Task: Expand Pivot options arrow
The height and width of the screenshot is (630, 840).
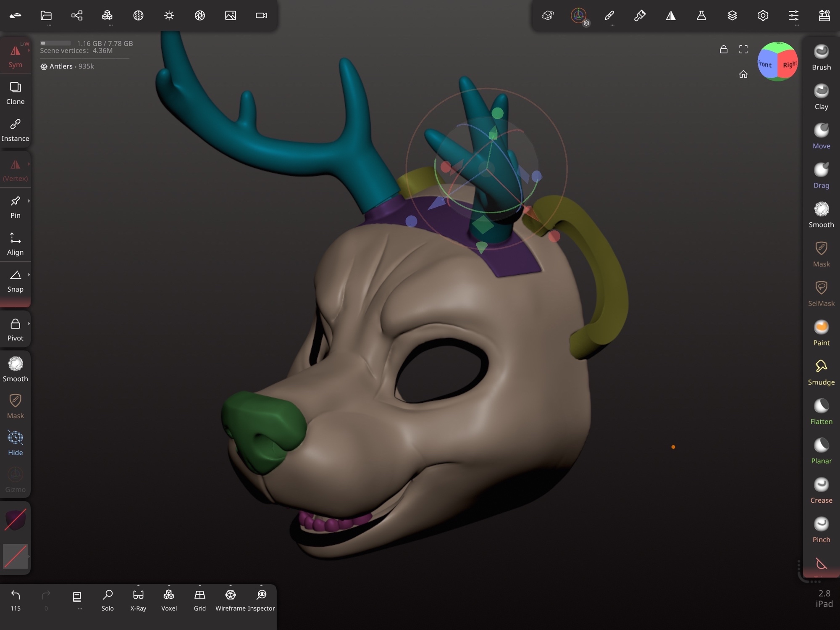Action: click(29, 324)
